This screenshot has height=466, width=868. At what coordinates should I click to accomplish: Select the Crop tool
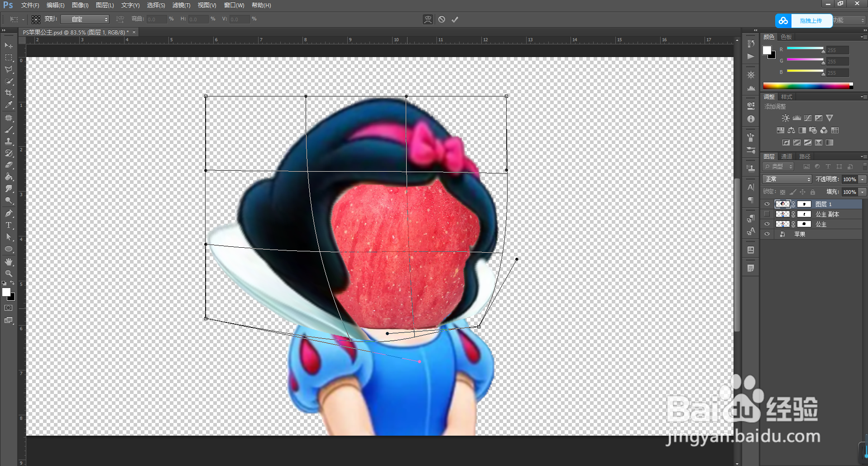9,93
